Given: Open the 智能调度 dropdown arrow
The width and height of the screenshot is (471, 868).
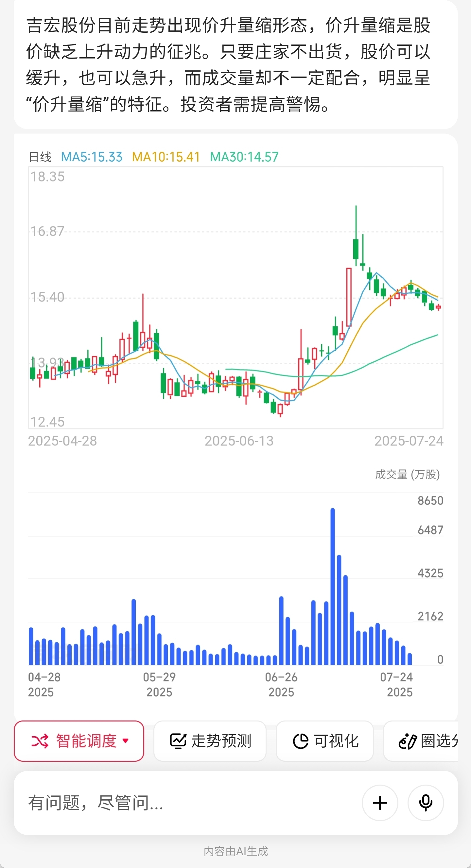Looking at the screenshot, I should 126,741.
